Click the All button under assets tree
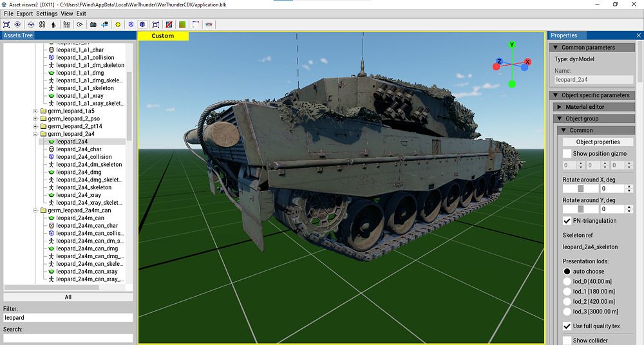Image resolution: width=644 pixels, height=345 pixels. [x=68, y=297]
